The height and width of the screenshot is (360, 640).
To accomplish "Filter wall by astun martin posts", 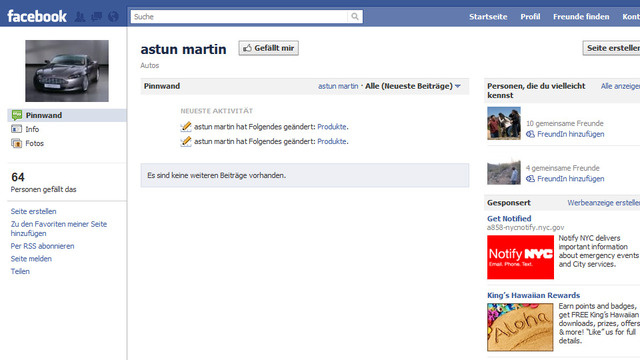I will click(338, 86).
